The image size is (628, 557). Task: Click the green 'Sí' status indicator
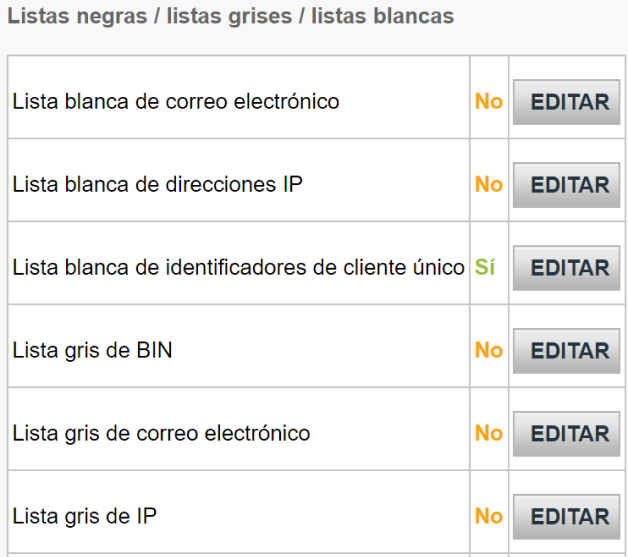tap(485, 268)
